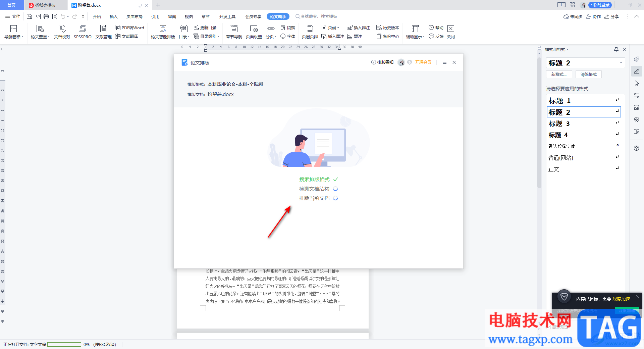Open the 标题 2 current style combo box

click(585, 63)
